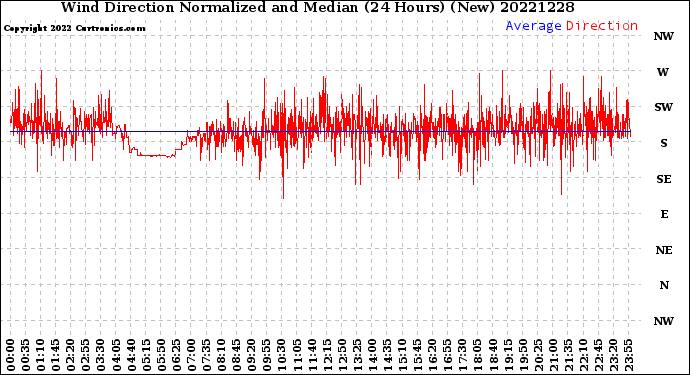Click the 16:55 time axis label
This screenshot has width=690, height=375.
click(448, 355)
